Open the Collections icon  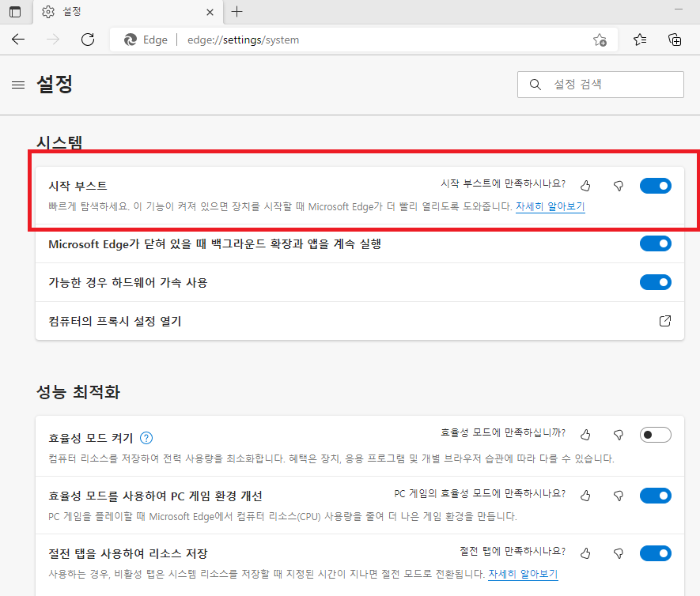point(675,40)
